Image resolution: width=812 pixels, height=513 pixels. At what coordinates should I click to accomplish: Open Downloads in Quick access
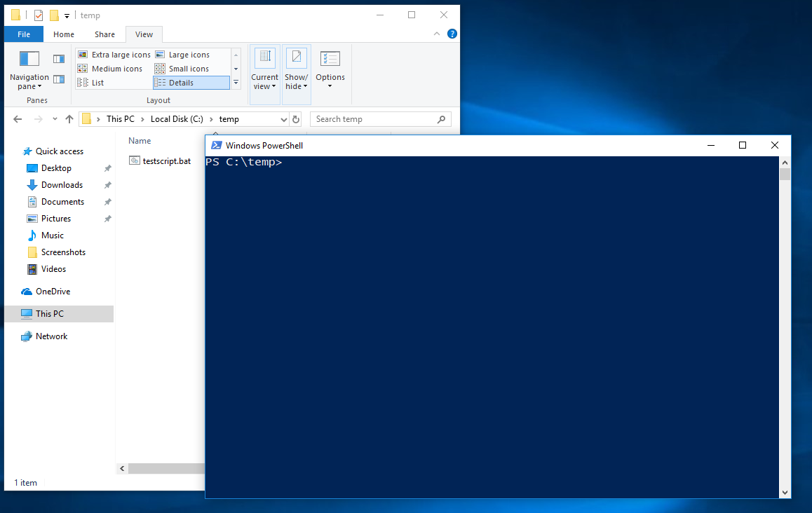[62, 185]
